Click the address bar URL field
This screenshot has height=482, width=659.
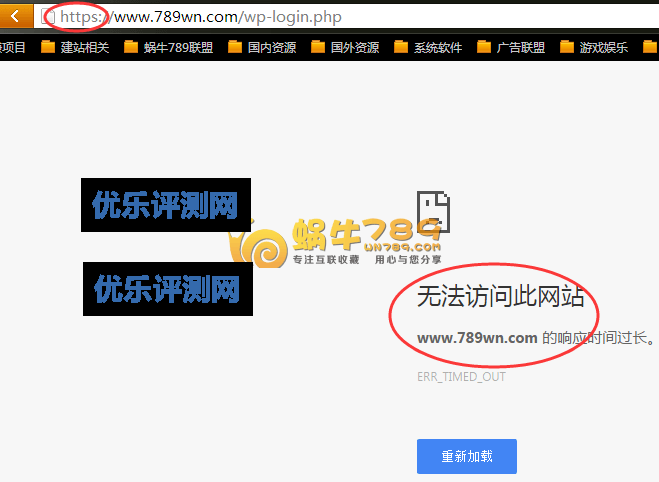click(x=346, y=17)
